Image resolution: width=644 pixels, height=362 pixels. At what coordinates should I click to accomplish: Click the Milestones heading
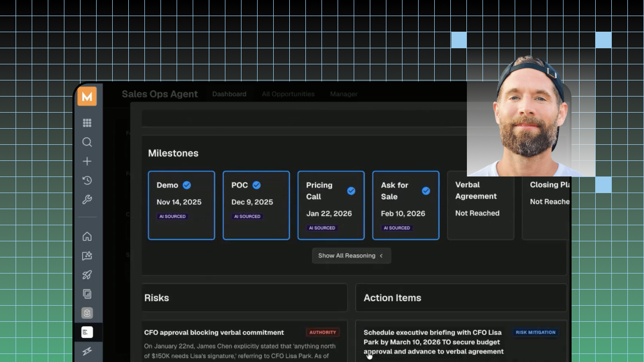coord(173,153)
